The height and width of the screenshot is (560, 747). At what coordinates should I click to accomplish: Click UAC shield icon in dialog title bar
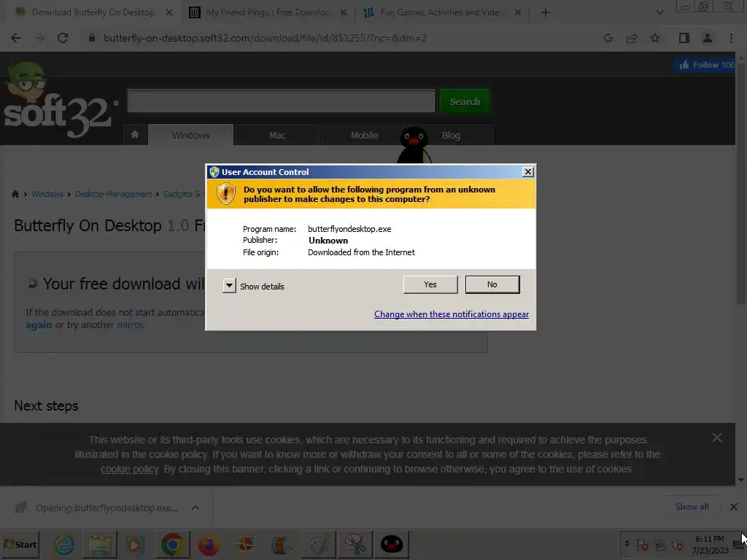pos(214,172)
